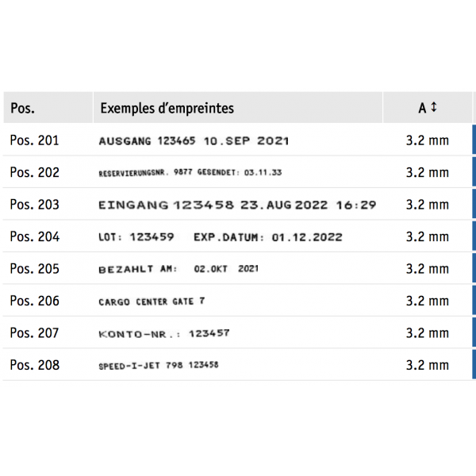Click the 'AUSGANG 123465 10.SEP 2021' imprint sample
Viewport: 476px width, 476px height.
194,141
